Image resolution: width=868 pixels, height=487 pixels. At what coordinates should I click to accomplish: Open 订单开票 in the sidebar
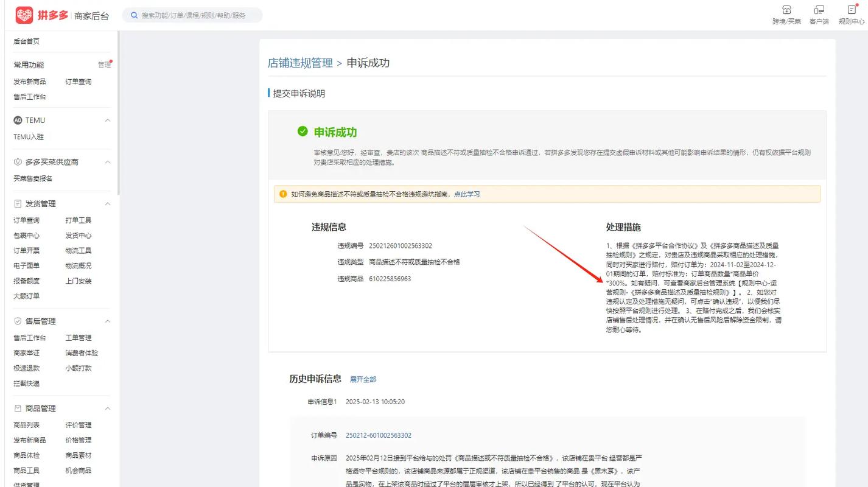(26, 251)
